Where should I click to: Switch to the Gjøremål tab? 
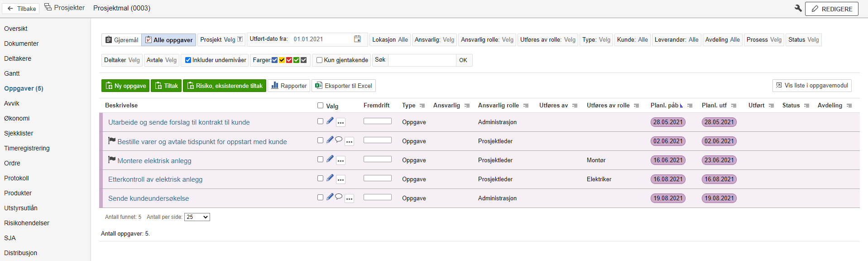point(121,40)
